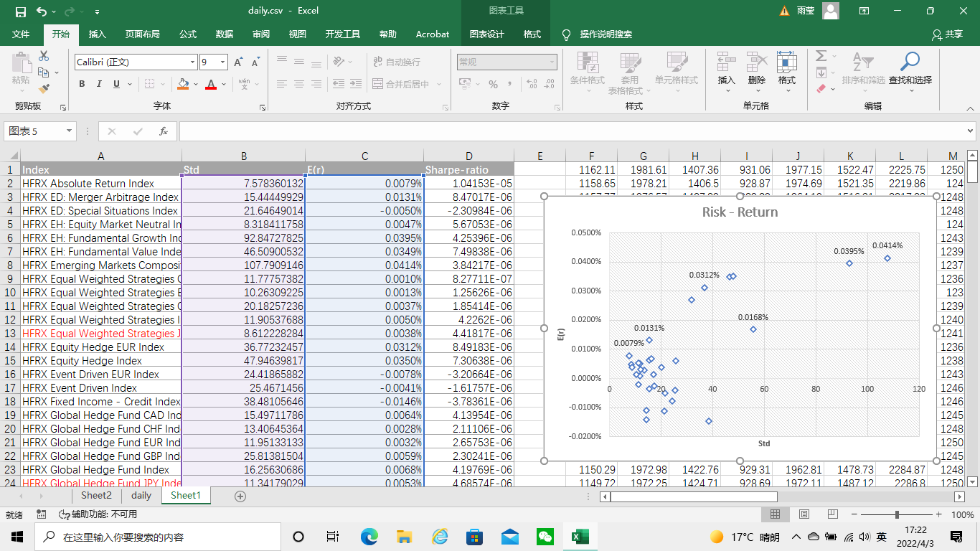
Task: Click the 条件格式 conditional formatting button
Action: tap(587, 70)
